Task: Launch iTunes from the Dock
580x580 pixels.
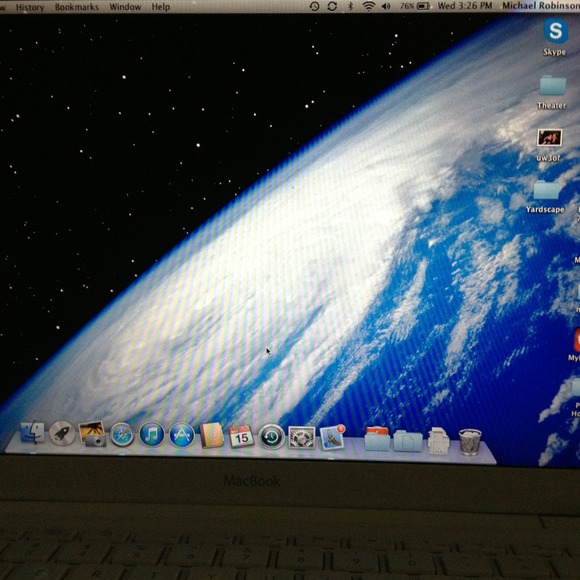Action: coord(152,434)
